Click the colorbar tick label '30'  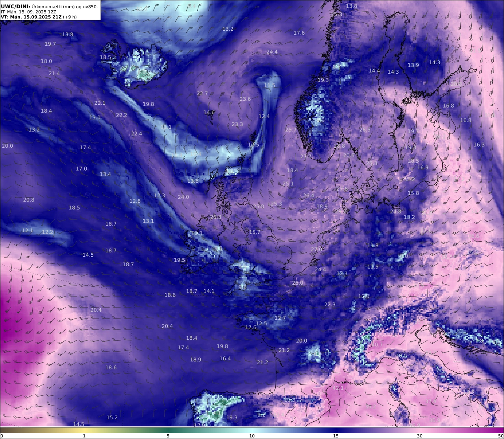420,436
